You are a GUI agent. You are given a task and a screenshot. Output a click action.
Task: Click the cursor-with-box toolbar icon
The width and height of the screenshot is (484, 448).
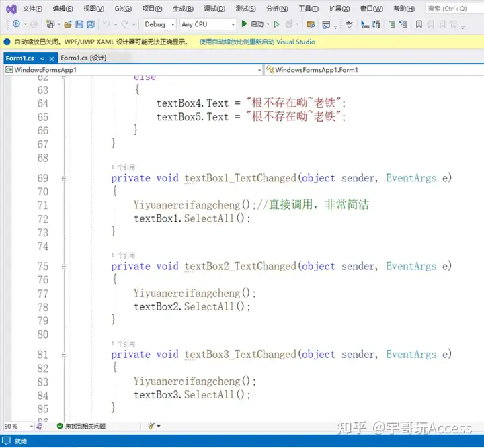365,24
